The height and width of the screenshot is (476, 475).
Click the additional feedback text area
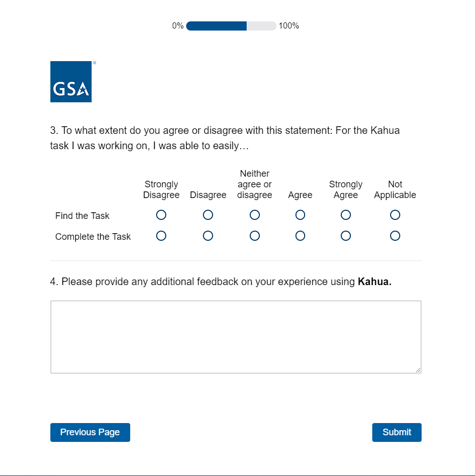235,337
